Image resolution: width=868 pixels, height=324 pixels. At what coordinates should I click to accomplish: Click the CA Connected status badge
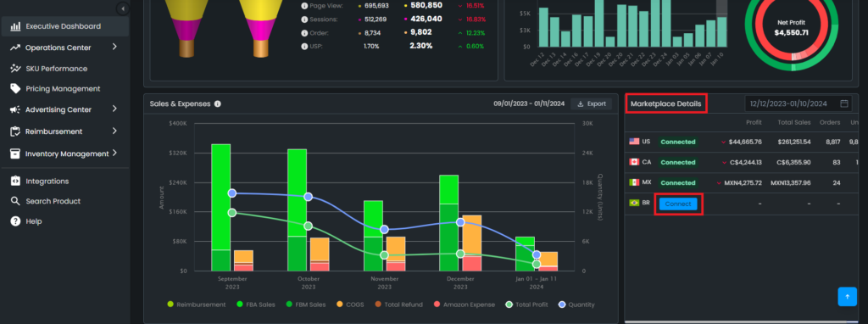coord(677,162)
